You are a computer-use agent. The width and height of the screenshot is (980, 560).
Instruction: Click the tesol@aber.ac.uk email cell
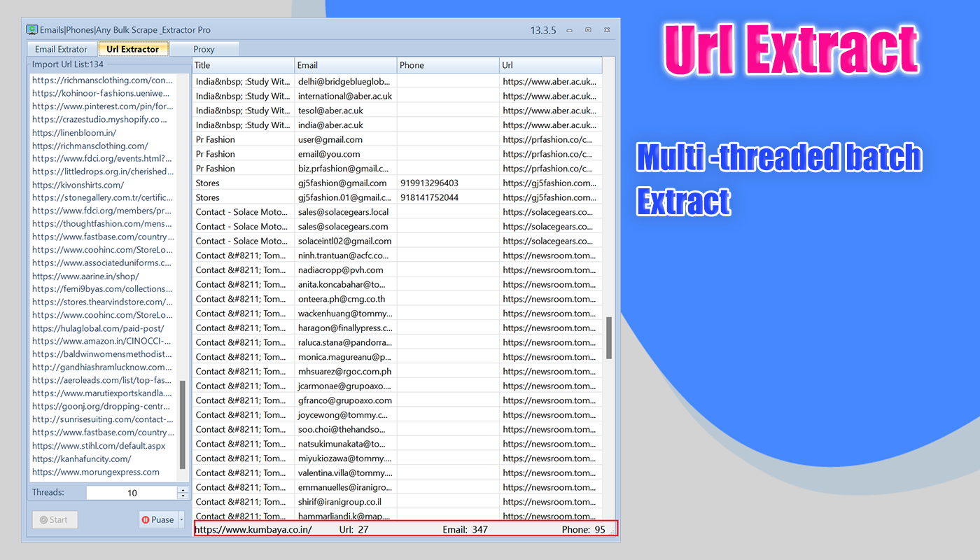pos(346,111)
